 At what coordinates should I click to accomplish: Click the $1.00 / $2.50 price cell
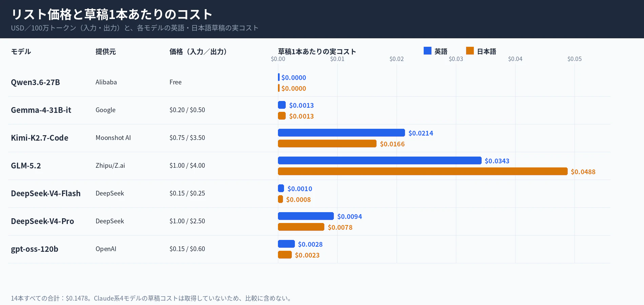click(187, 221)
